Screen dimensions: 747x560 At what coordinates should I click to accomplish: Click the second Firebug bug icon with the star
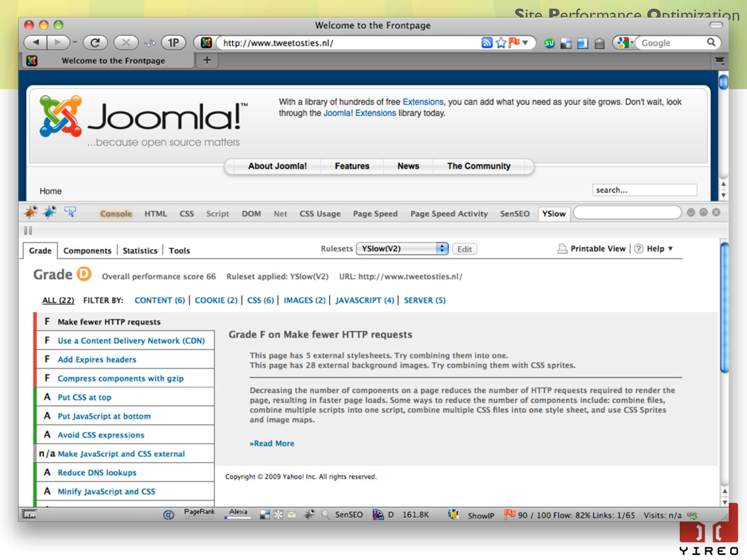pyautogui.click(x=50, y=212)
